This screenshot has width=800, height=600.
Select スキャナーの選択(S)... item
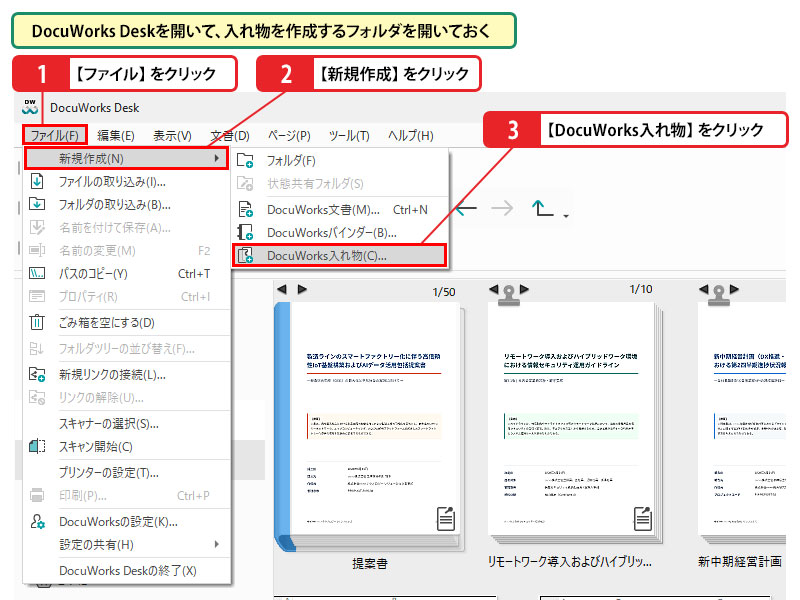pos(127,423)
